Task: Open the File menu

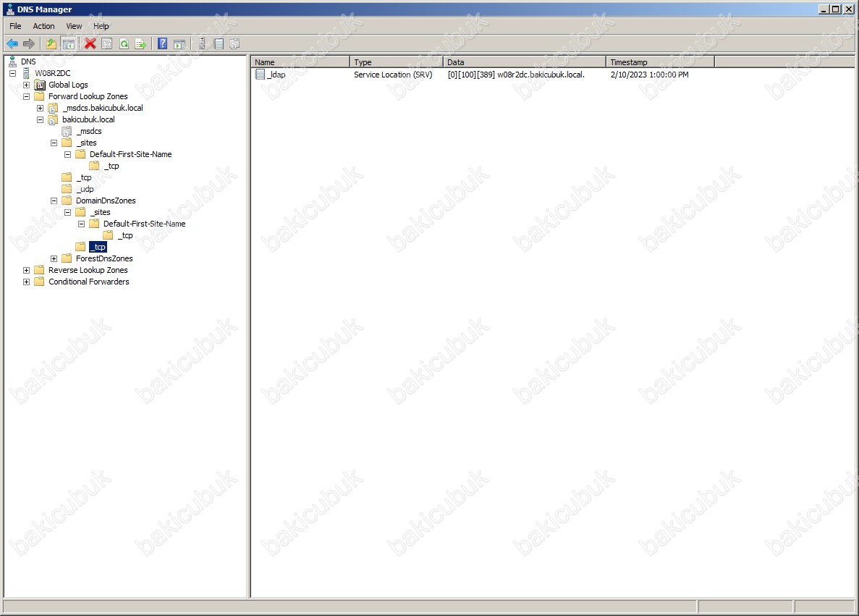Action: [x=15, y=26]
